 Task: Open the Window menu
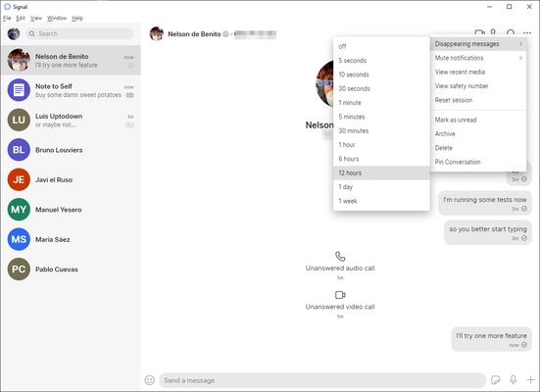tap(57, 18)
